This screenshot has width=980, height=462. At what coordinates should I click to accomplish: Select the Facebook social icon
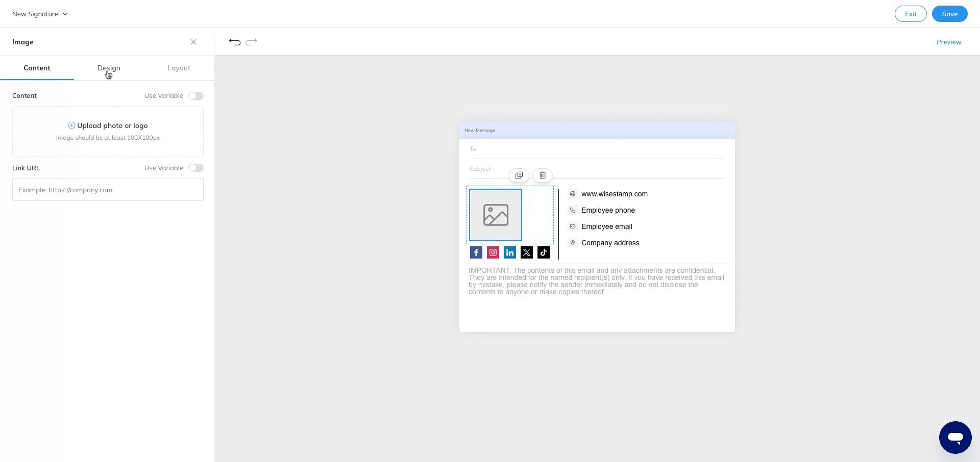point(476,252)
